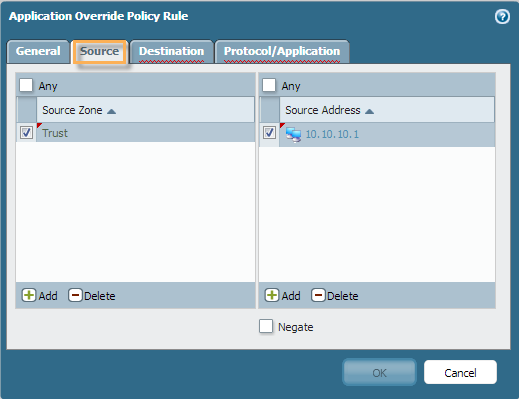Select the Trust zone entry
519x399 pixels.
(145, 133)
